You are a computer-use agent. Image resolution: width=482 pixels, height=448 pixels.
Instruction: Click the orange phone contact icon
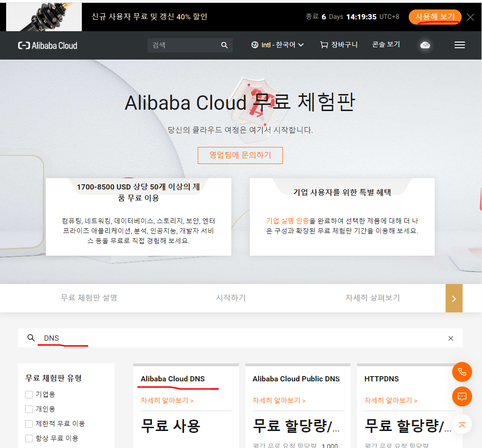point(462,372)
